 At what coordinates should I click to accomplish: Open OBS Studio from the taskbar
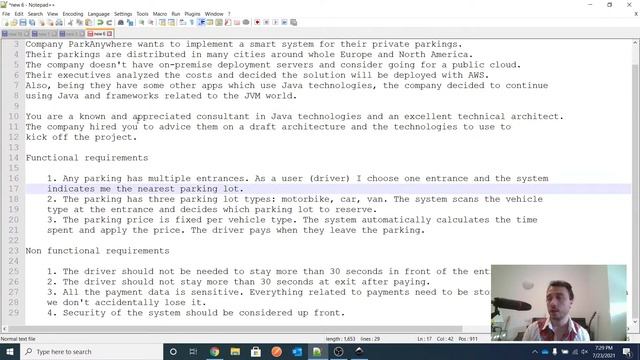pos(338,351)
